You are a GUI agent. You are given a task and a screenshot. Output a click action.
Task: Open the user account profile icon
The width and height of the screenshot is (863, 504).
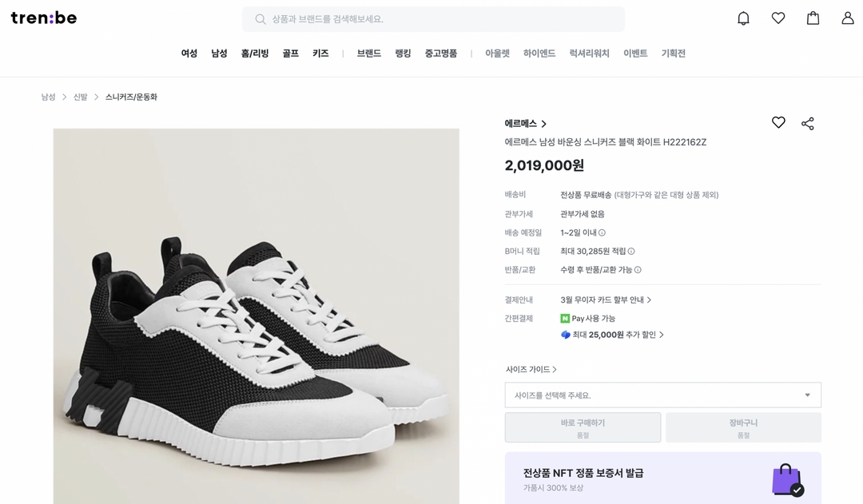coord(848,18)
